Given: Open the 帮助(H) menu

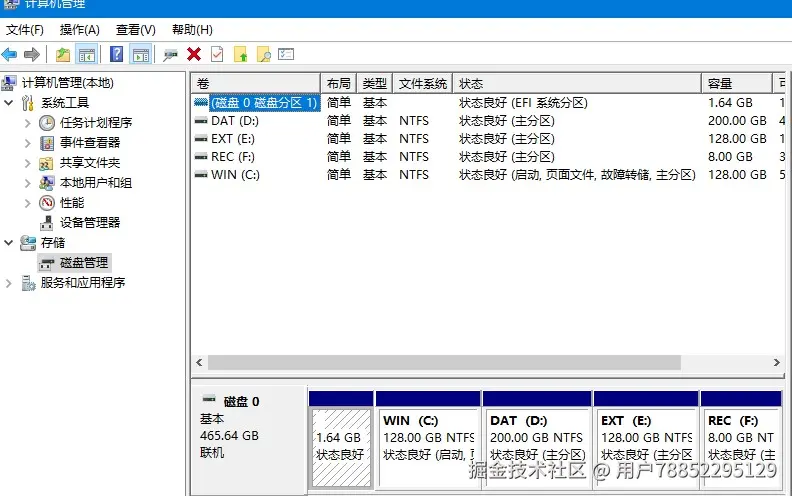Looking at the screenshot, I should (192, 30).
